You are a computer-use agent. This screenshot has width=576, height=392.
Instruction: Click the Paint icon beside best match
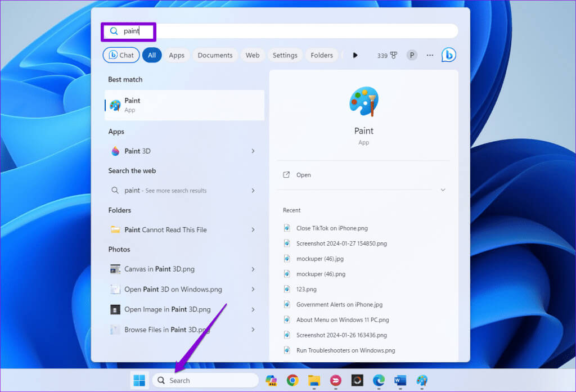(x=115, y=105)
